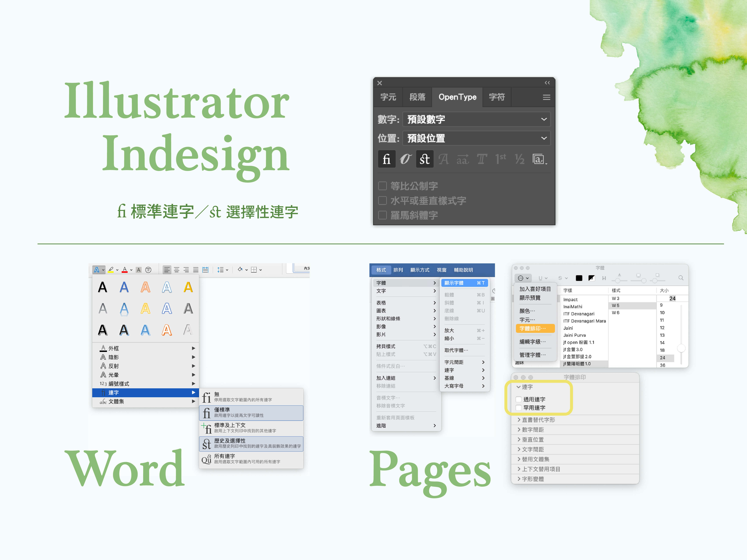Expand the 垂直位置 section
The height and width of the screenshot is (560, 747).
pos(519,439)
